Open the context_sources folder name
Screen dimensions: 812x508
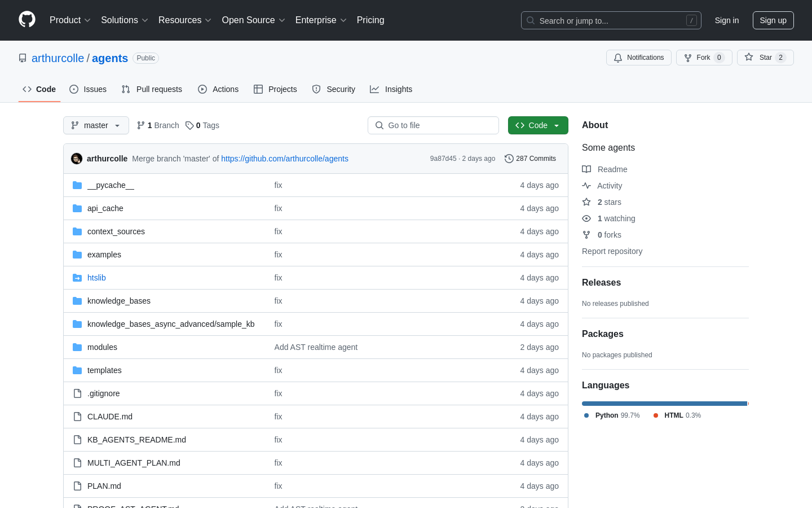click(x=116, y=231)
